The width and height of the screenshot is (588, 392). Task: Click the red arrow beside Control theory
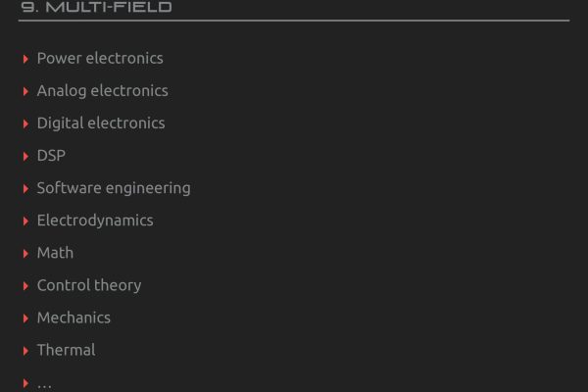(x=25, y=286)
